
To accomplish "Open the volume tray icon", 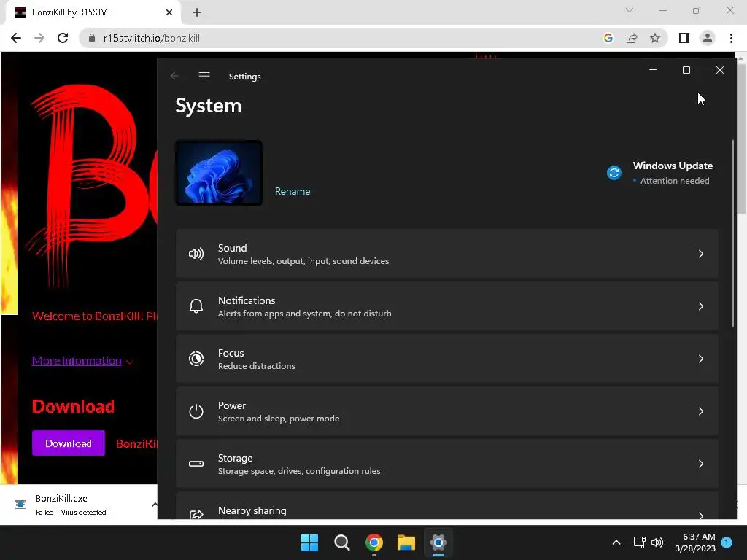I will (x=657, y=542).
